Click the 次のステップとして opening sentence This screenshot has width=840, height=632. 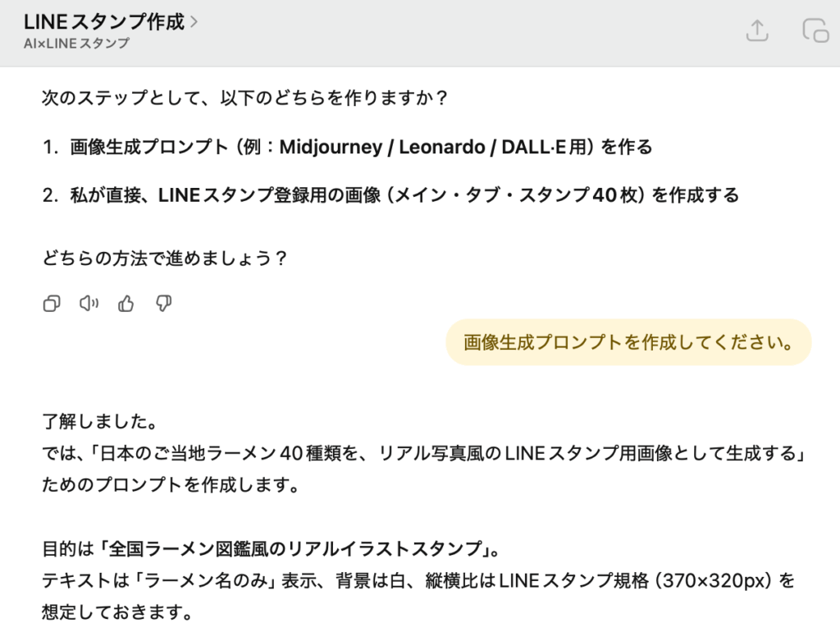(x=244, y=99)
